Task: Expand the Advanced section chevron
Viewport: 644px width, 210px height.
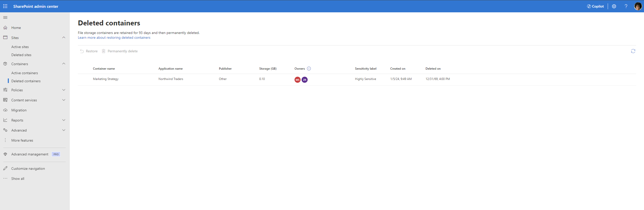Action: click(64, 130)
